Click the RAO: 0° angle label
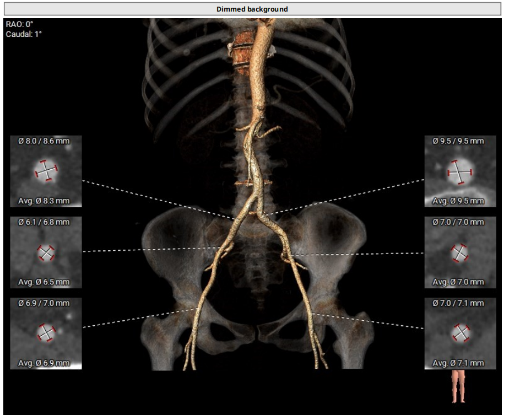 click(x=20, y=25)
